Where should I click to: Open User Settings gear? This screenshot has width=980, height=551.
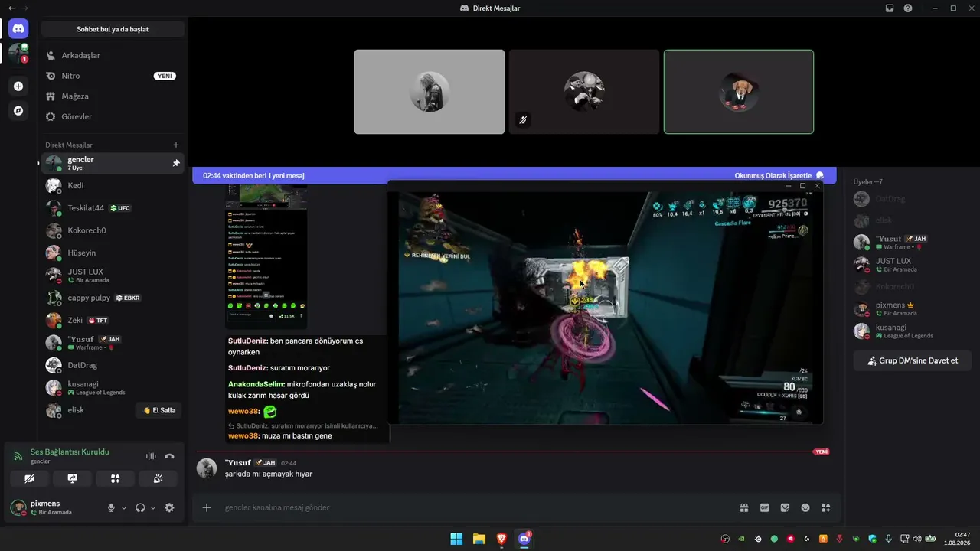coord(169,507)
